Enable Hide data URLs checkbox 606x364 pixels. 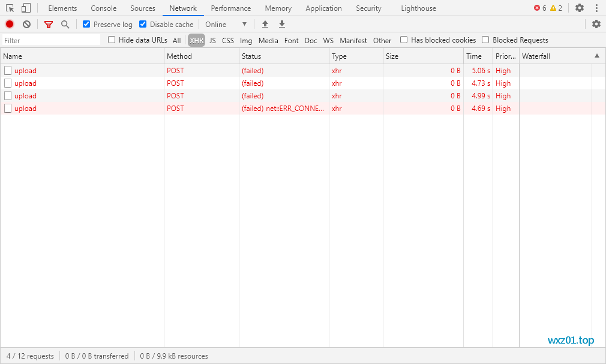(x=112, y=40)
